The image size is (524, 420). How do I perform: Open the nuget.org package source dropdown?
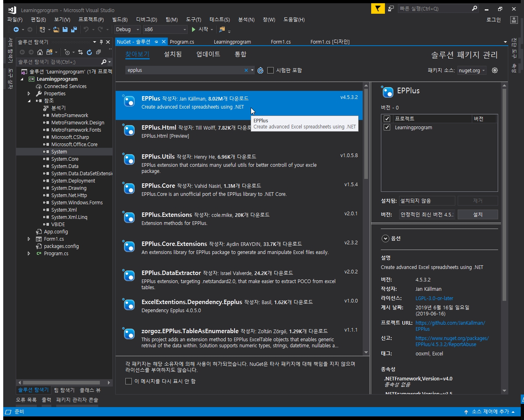tap(472, 70)
